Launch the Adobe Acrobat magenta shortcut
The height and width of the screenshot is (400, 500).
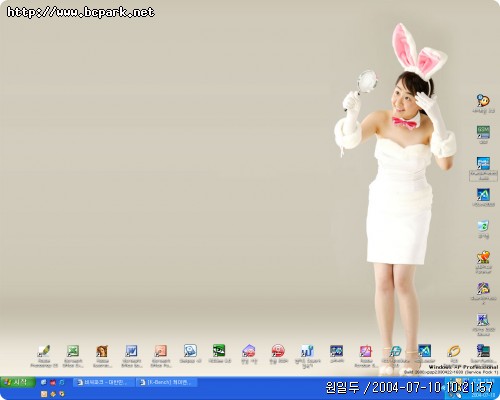pyautogui.click(x=366, y=356)
